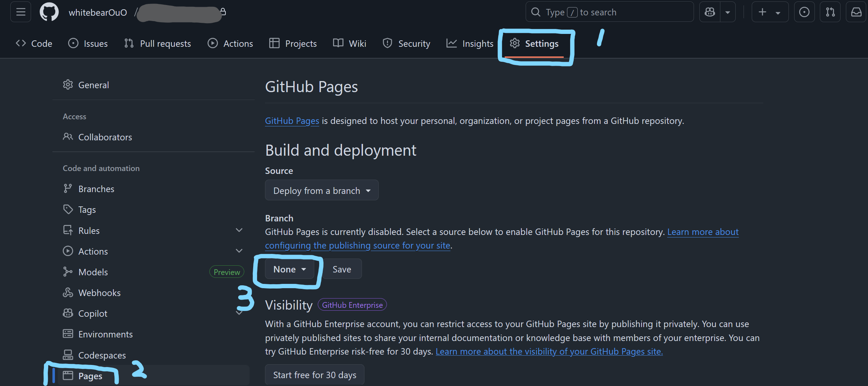The height and width of the screenshot is (386, 868).
Task: Open the Issues shortcut icon in header
Action: coord(804,12)
